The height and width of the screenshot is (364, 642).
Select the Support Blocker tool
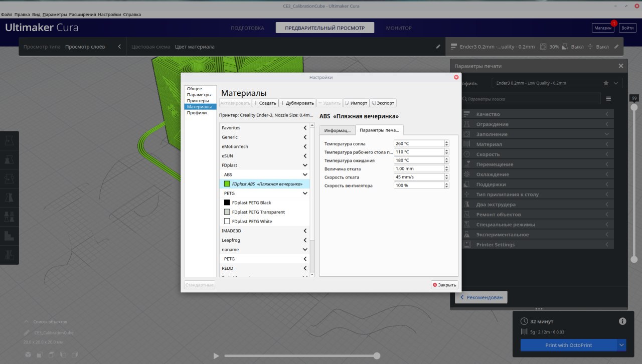[x=10, y=235]
